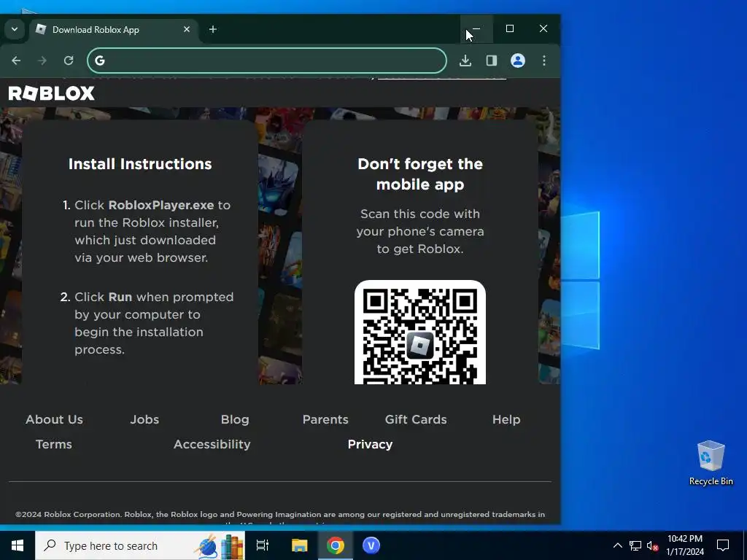Click the Don't forget the mobile app heading
Viewport: 747px width, 560px height.
[x=420, y=174]
